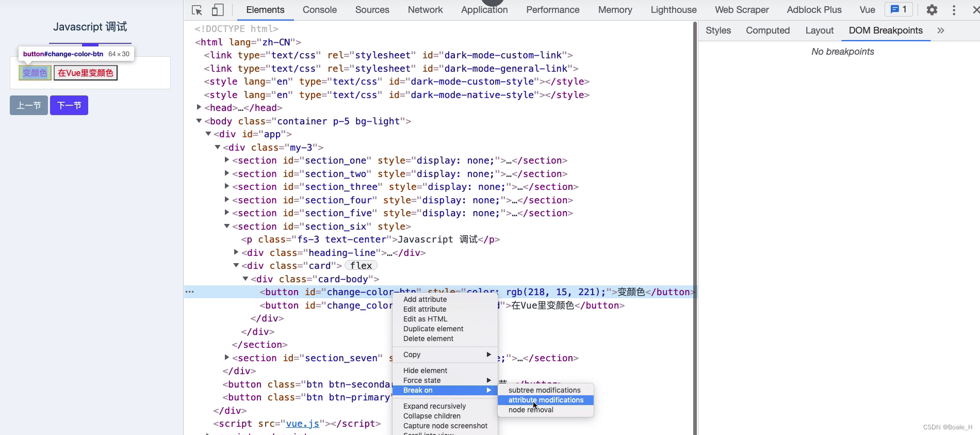Image resolution: width=980 pixels, height=435 pixels.
Task: Click the issues counter badge
Action: click(899, 9)
